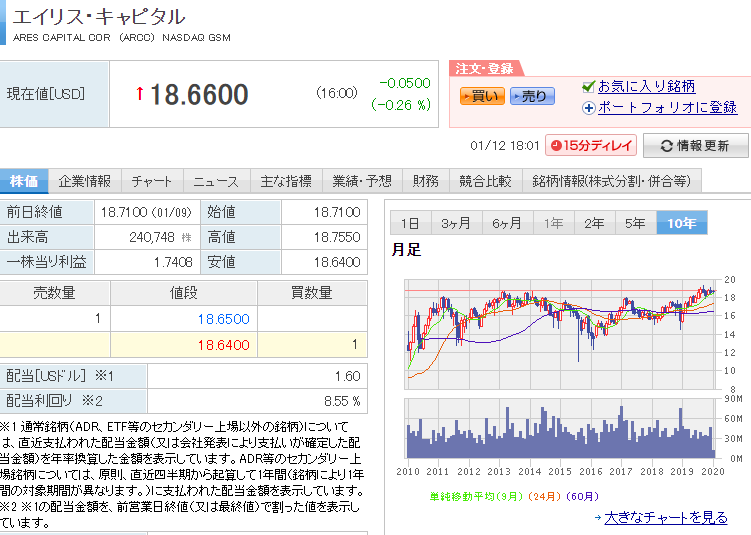Click the monthly candlestick price chart
This screenshot has width=751, height=535.
(562, 334)
